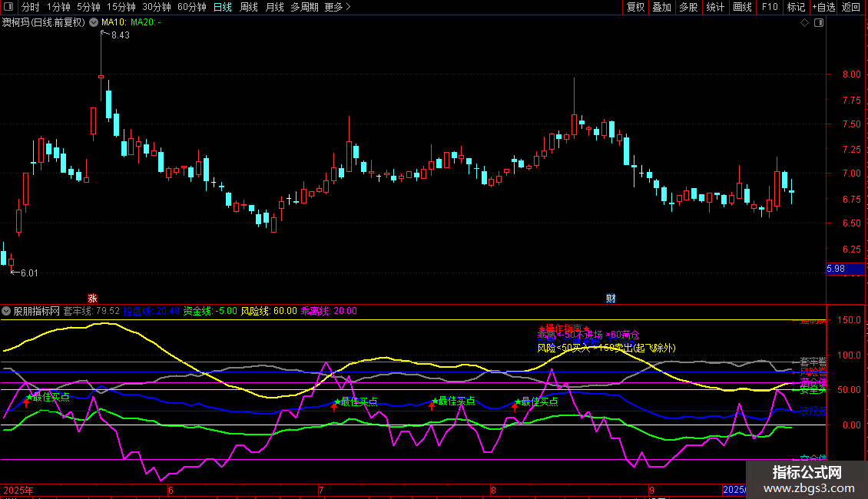Expand the 股朋指标网 indicator dropdown
This screenshot has height=499, width=868.
[7, 311]
